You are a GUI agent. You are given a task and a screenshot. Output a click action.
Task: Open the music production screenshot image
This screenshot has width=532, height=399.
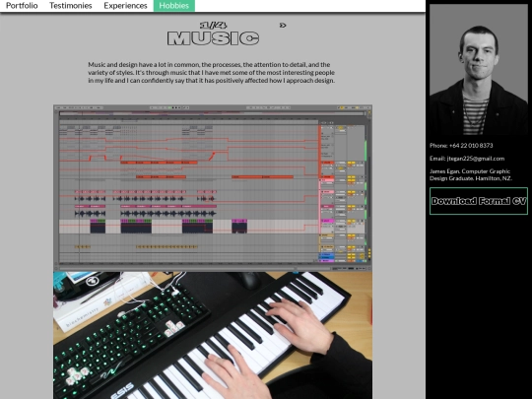[213, 188]
